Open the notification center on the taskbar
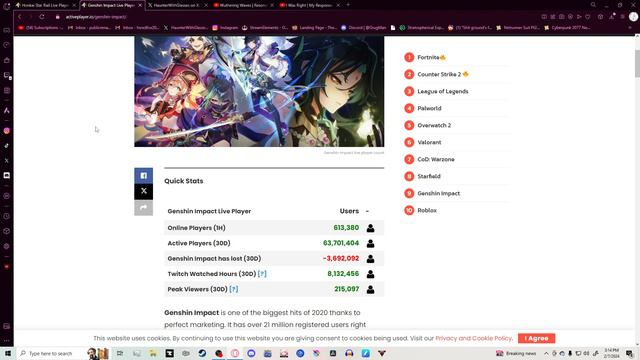The image size is (640, 360). tap(629, 353)
